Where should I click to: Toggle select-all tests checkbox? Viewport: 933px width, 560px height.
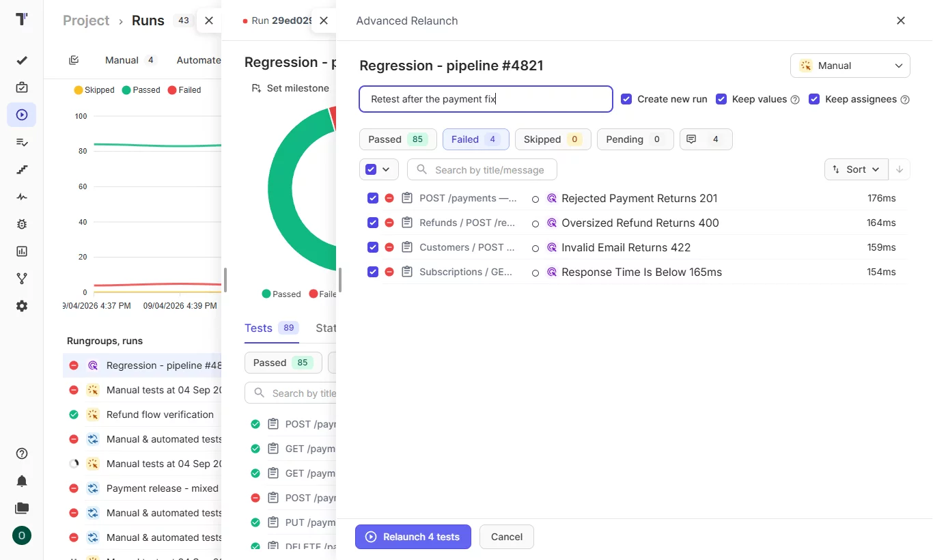(x=371, y=169)
